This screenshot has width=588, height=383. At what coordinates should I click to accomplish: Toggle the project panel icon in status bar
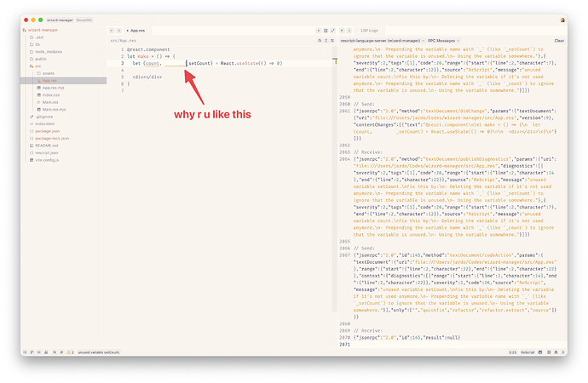[25, 352]
